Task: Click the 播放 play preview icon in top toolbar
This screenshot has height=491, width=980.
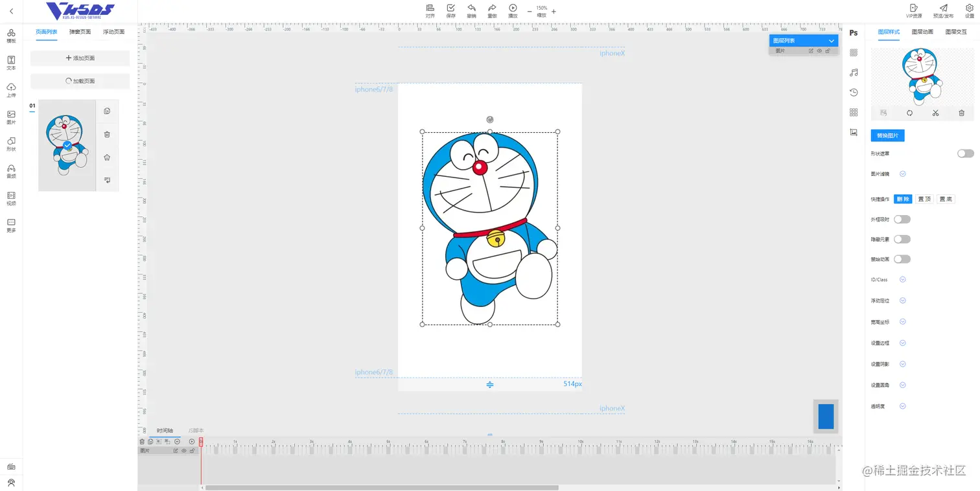Action: [x=513, y=10]
